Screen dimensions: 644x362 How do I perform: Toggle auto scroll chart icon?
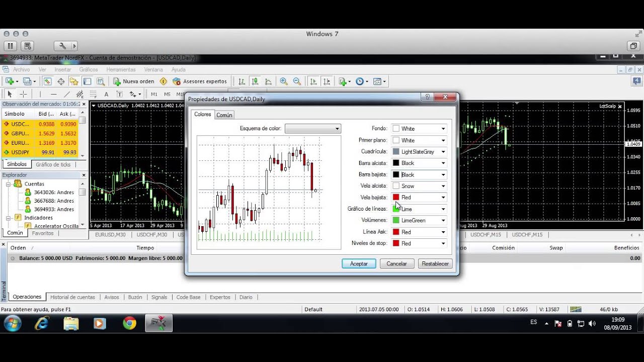click(313, 81)
